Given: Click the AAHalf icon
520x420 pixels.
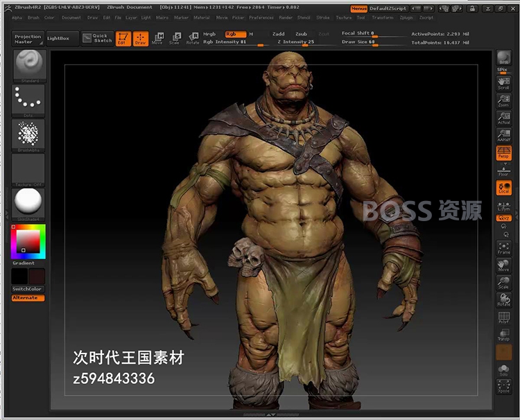Looking at the screenshot, I should point(504,136).
